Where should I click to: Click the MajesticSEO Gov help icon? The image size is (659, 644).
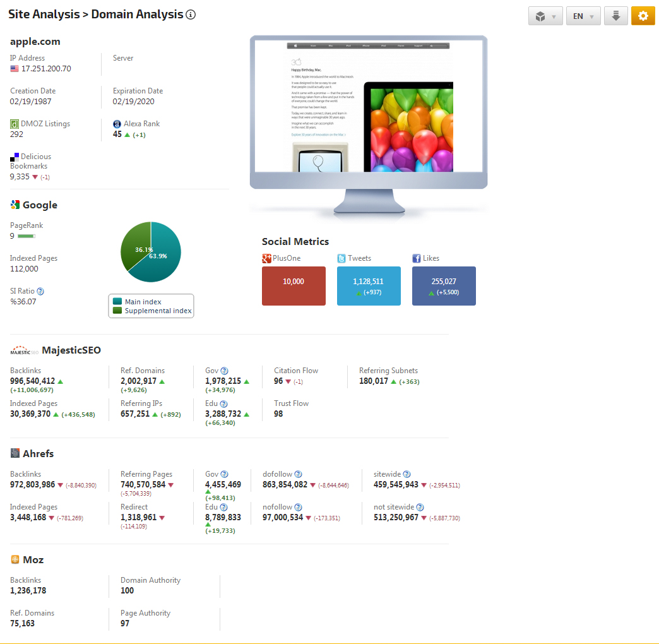(x=225, y=371)
